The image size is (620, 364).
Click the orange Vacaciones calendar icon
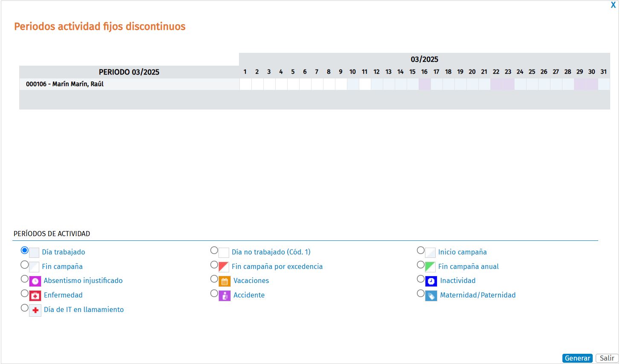click(x=224, y=281)
